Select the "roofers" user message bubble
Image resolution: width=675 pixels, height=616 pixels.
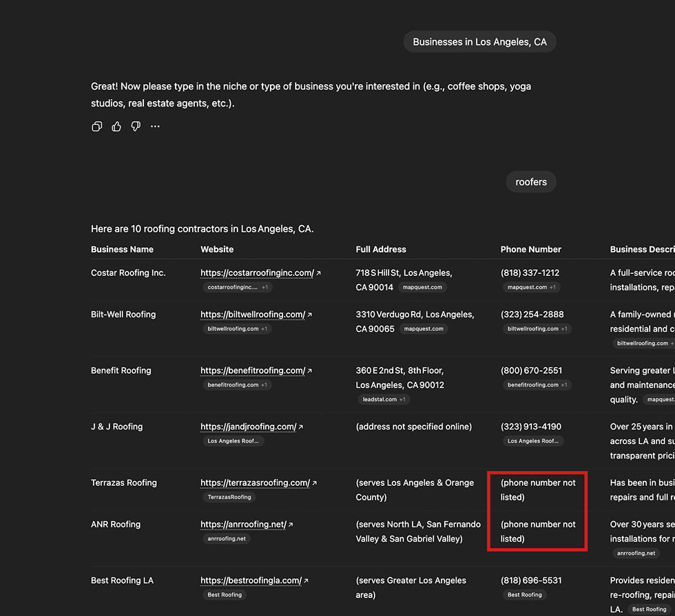coord(530,182)
